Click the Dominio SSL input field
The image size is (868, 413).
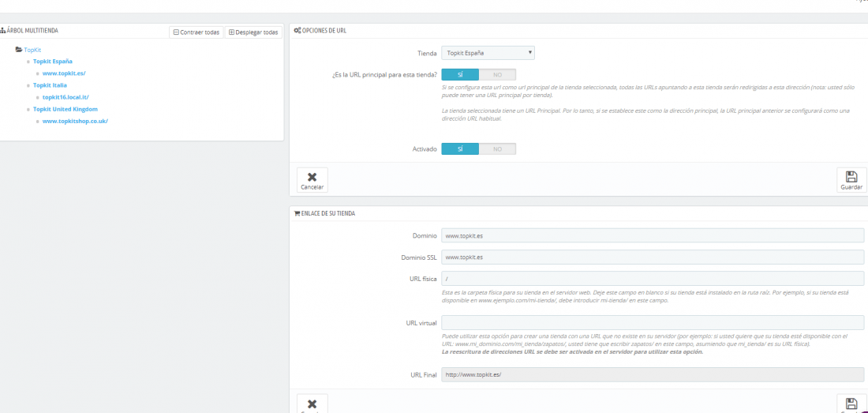pos(653,257)
